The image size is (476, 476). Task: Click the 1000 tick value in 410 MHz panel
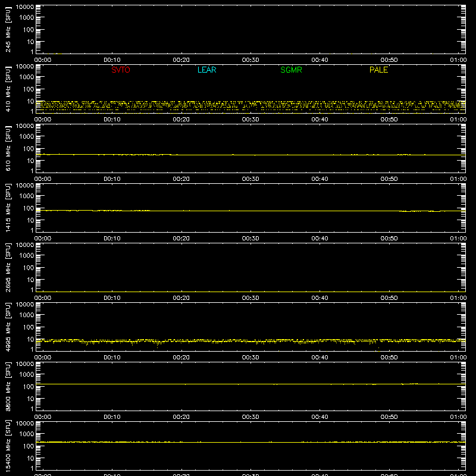point(27,77)
